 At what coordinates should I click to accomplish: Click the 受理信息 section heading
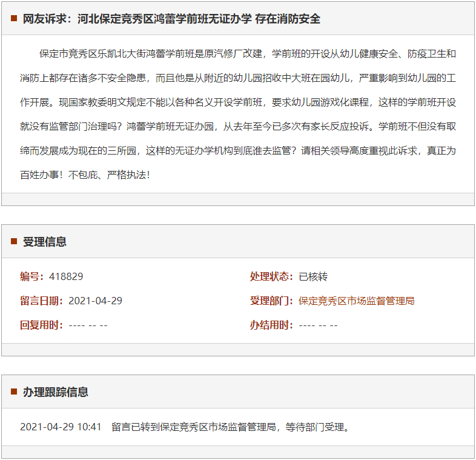tap(45, 242)
